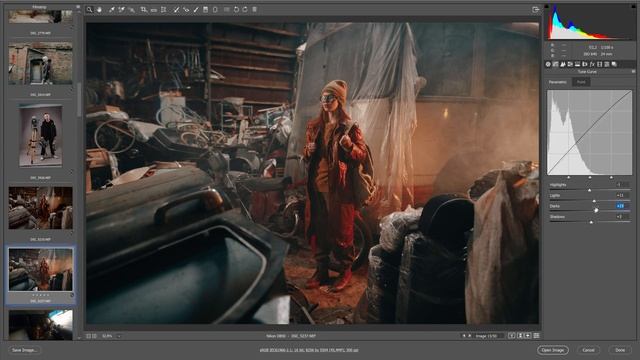Select the Adjustment Brush tool
This screenshot has height=360, width=640.
point(196,9)
